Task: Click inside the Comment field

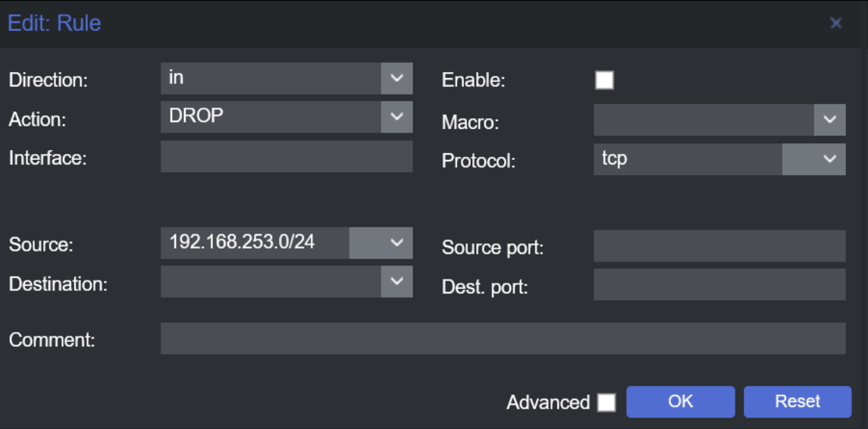Action: (x=503, y=338)
